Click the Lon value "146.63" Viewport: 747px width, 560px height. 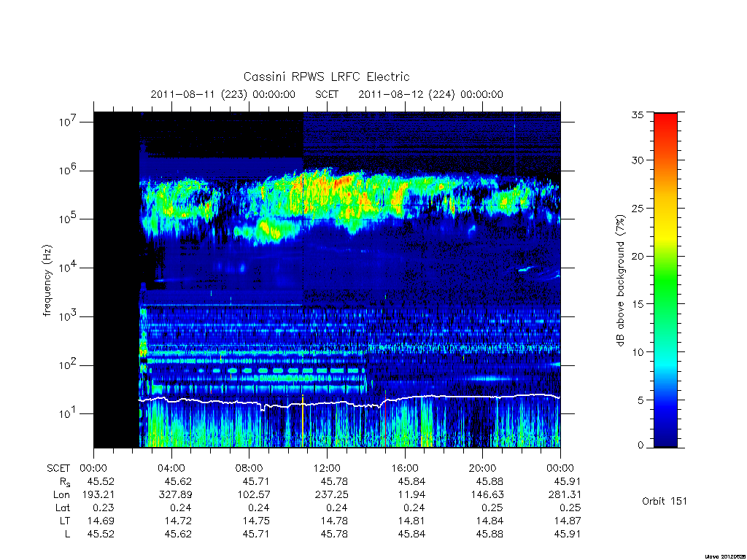pos(487,495)
